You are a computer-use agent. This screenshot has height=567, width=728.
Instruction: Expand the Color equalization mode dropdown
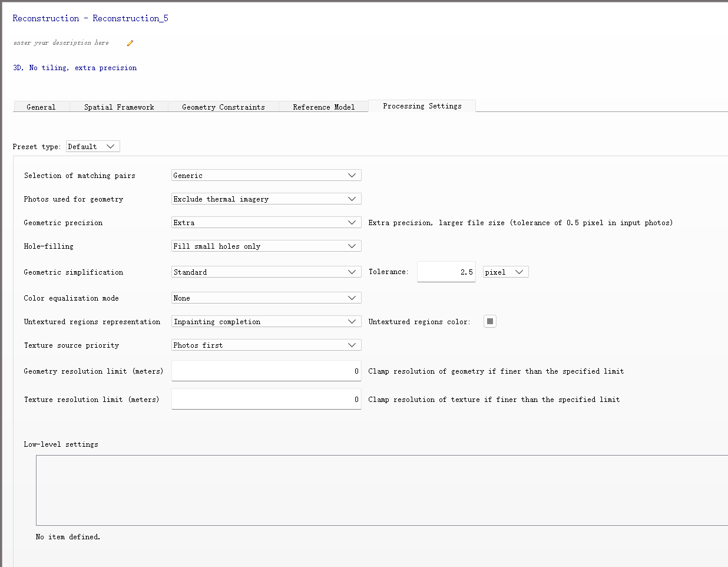pyautogui.click(x=266, y=298)
